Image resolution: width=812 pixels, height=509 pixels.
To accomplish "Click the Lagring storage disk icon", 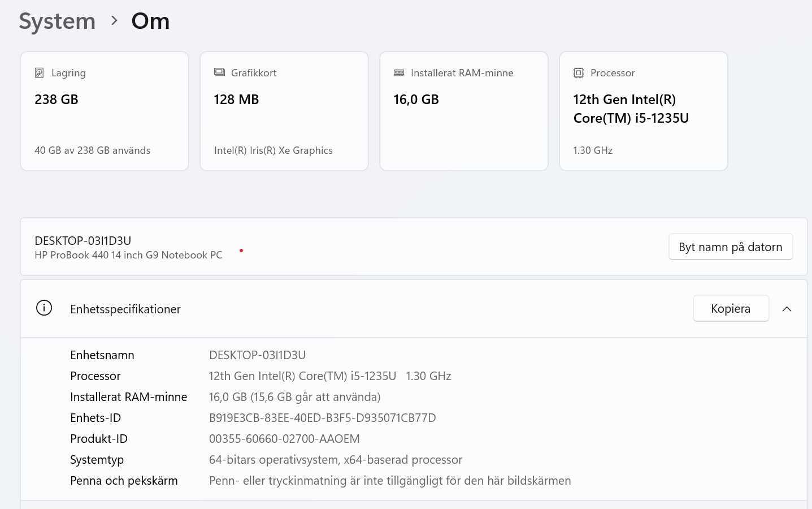I will (40, 73).
